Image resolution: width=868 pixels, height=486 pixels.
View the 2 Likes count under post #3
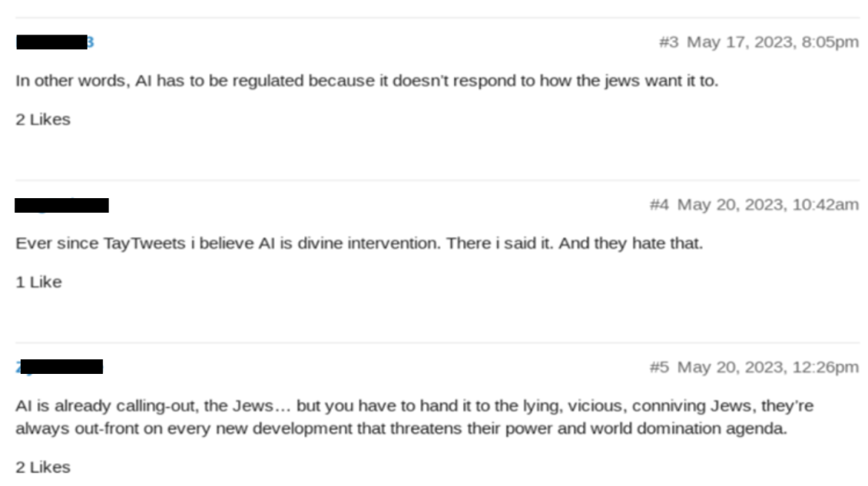point(43,119)
